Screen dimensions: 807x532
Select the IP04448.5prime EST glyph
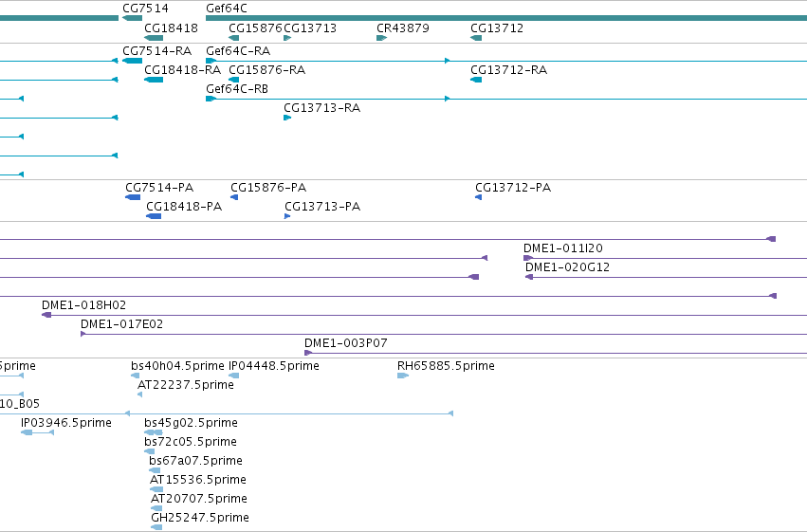[233, 376]
